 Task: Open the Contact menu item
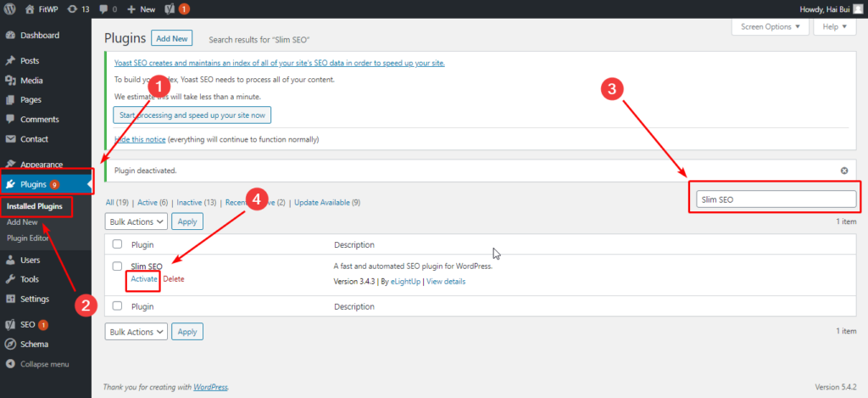tap(34, 139)
